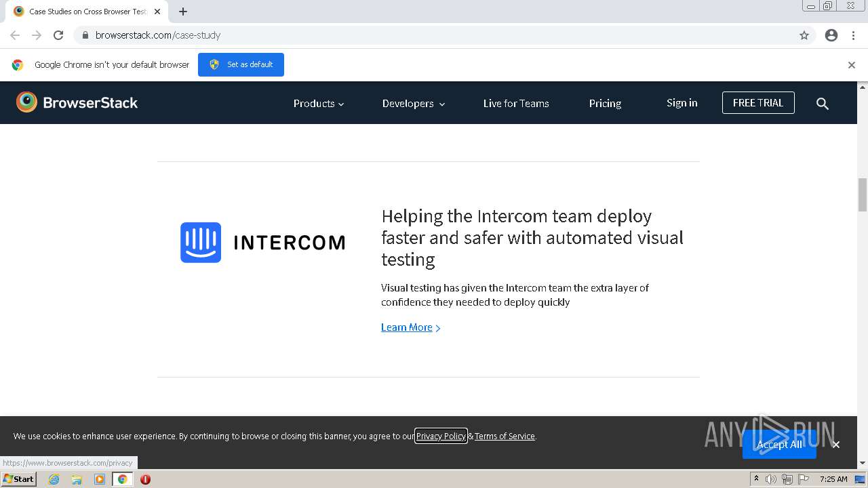Go forward with the browser forward arrow
Screen dimensions: 868x488
point(37,35)
